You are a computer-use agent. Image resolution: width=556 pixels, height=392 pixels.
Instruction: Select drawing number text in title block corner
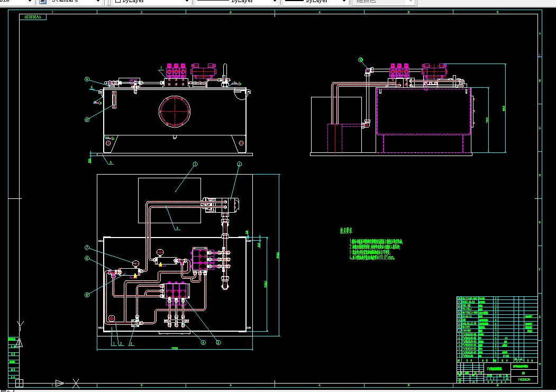point(524,380)
